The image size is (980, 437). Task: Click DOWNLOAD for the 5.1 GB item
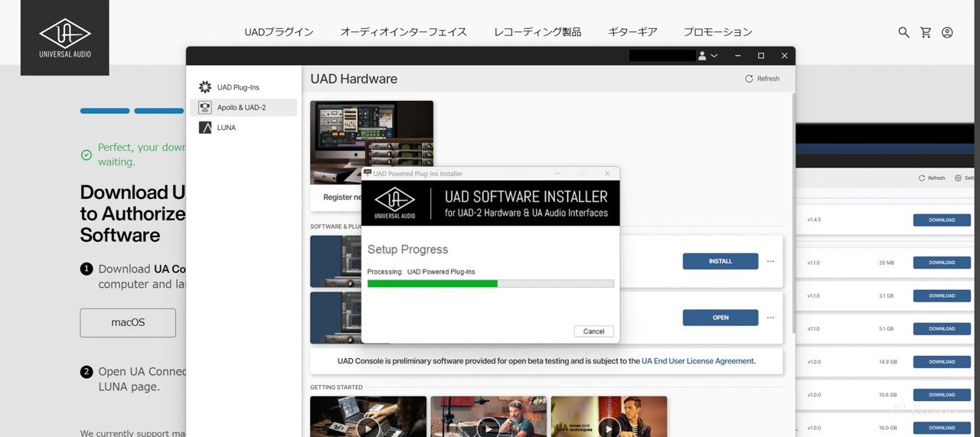(x=942, y=328)
